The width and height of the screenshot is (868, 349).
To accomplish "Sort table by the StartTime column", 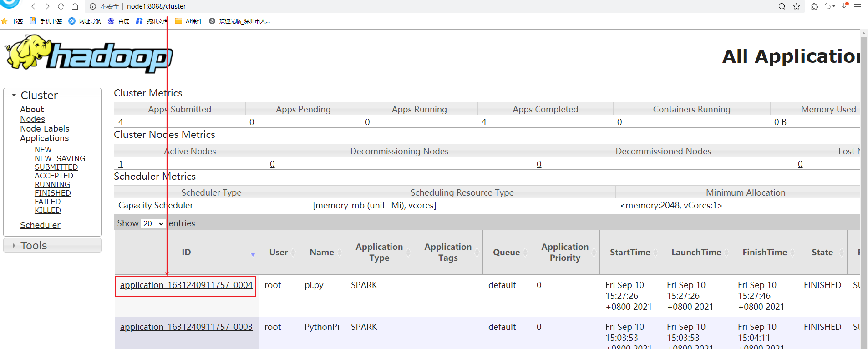I will click(630, 252).
